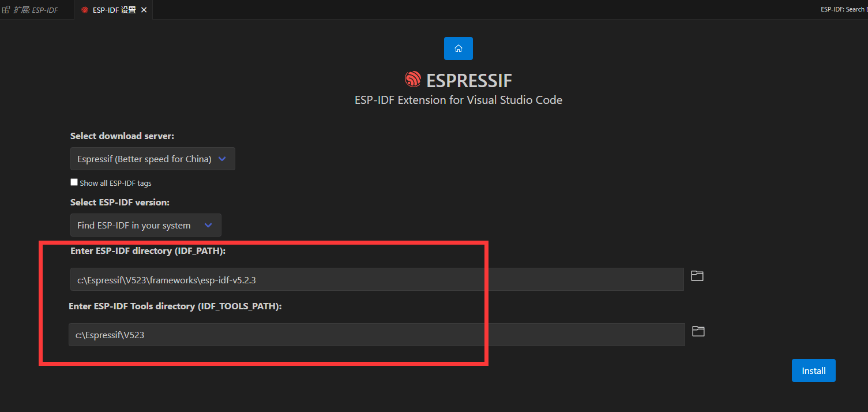Focus the esp-idf-v5.2.3 path input field
The width and height of the screenshot is (868, 412).
376,279
